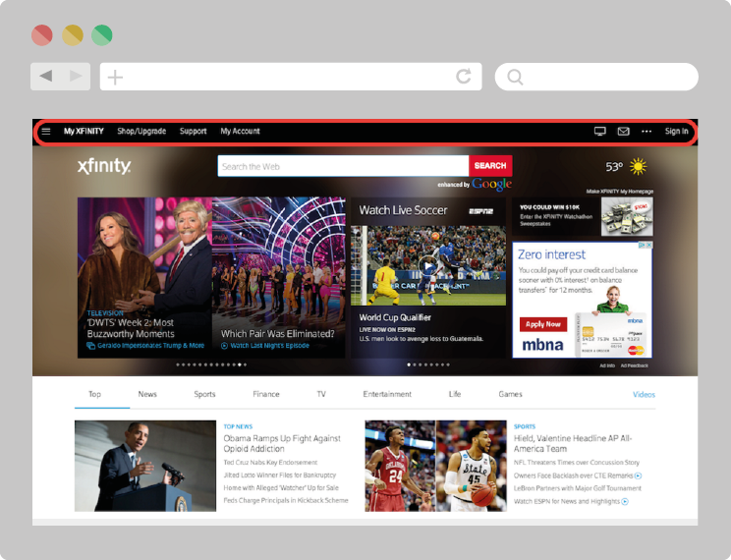Click World Cup Qualifier headline

tap(395, 317)
